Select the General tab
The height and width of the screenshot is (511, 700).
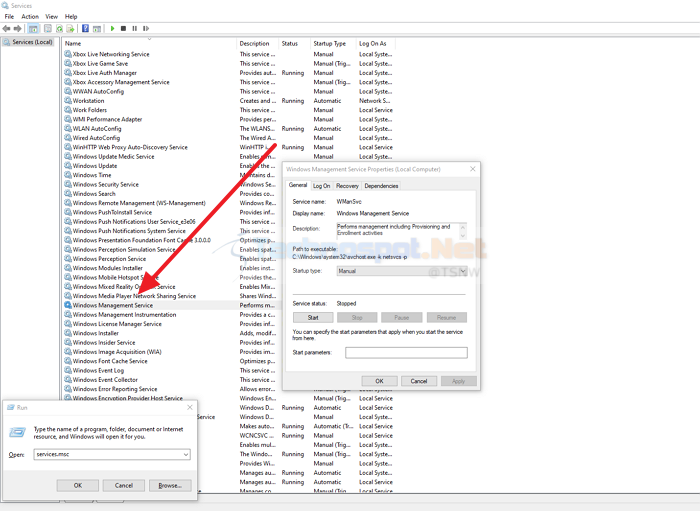298,185
